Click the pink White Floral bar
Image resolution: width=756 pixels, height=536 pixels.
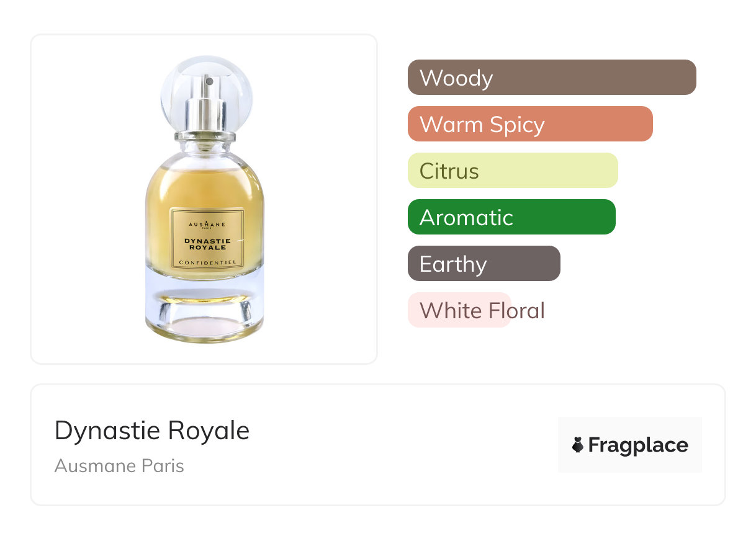(459, 310)
